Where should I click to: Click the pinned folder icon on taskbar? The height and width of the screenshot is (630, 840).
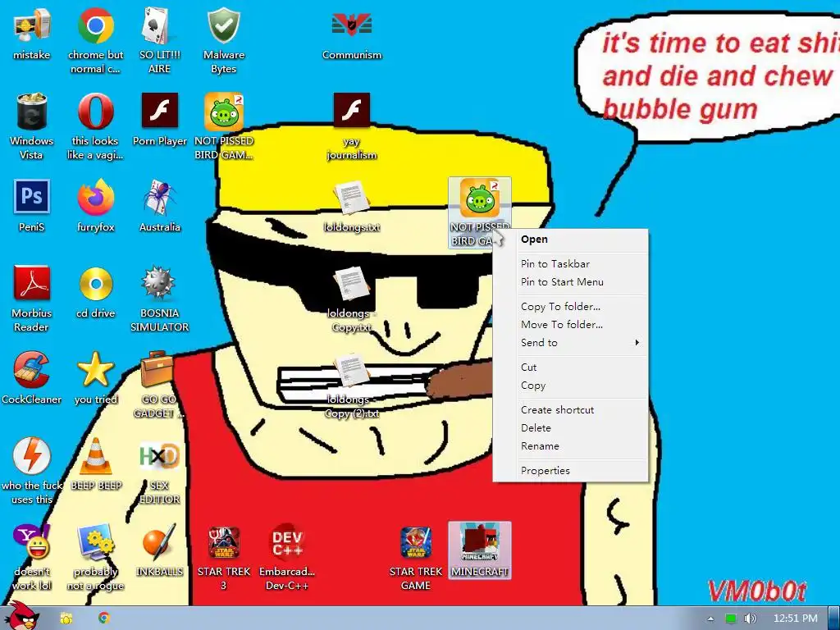coord(66,619)
